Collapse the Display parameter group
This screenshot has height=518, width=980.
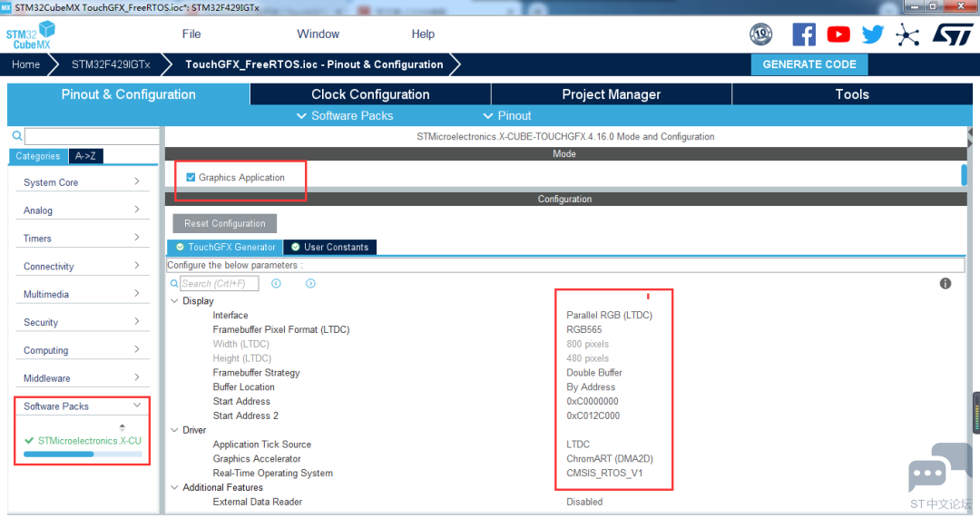click(174, 301)
